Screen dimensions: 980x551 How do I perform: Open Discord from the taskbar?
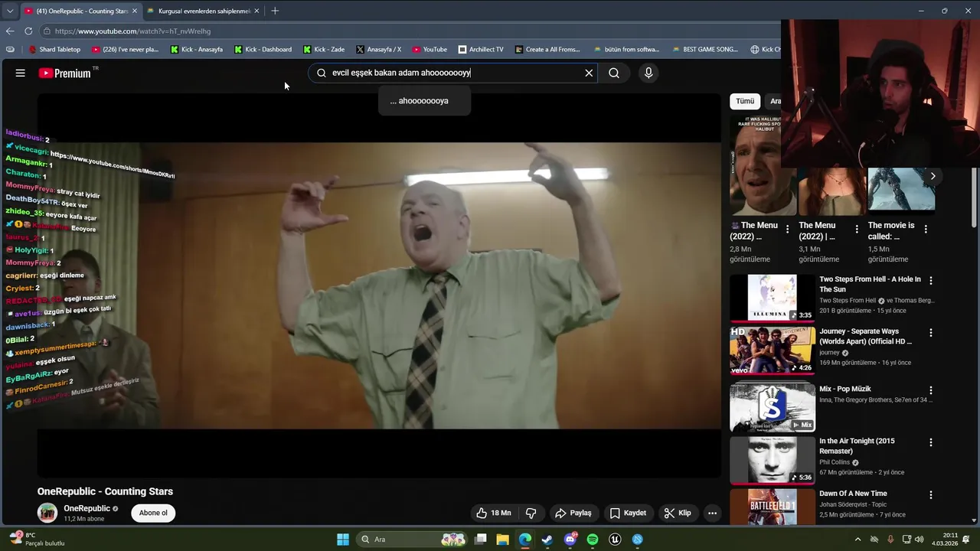(570, 540)
